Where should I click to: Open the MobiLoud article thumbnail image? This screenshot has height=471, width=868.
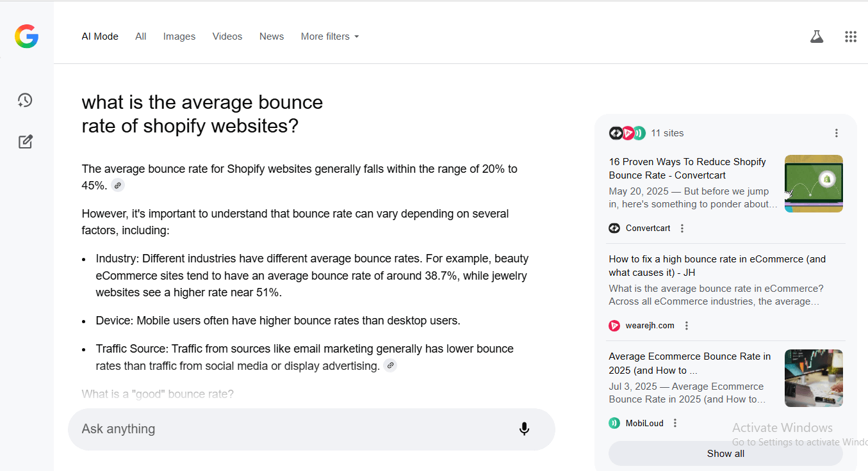[814, 378]
